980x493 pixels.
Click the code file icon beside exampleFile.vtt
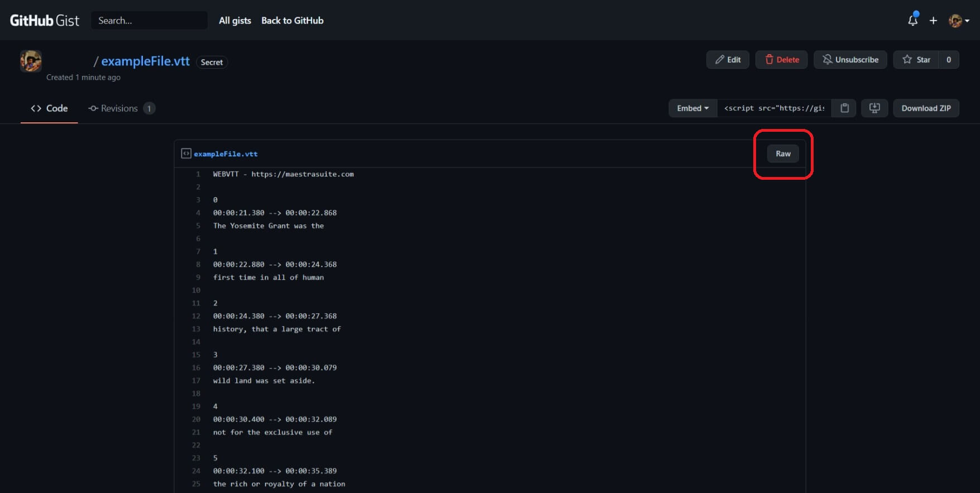pyautogui.click(x=186, y=154)
